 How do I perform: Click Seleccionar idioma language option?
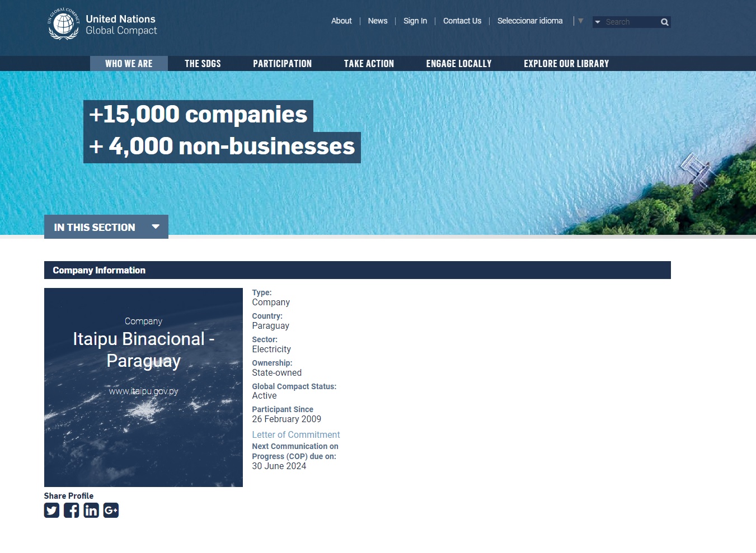coord(530,21)
